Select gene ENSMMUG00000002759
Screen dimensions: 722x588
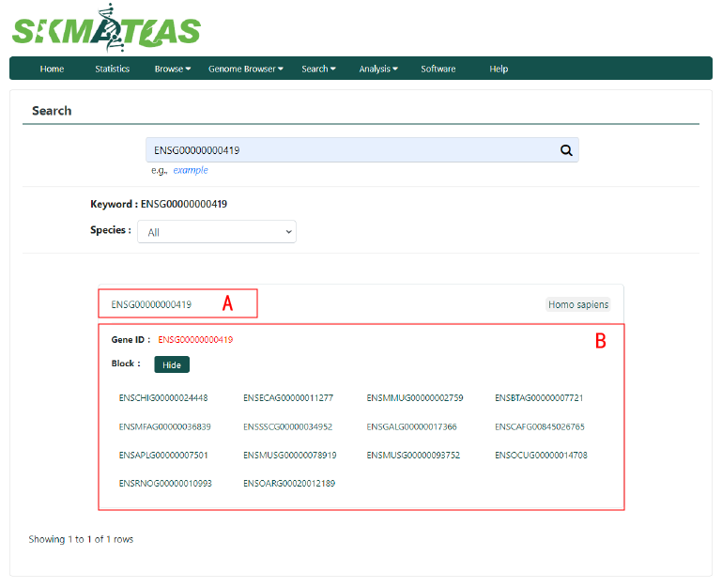pyautogui.click(x=415, y=397)
